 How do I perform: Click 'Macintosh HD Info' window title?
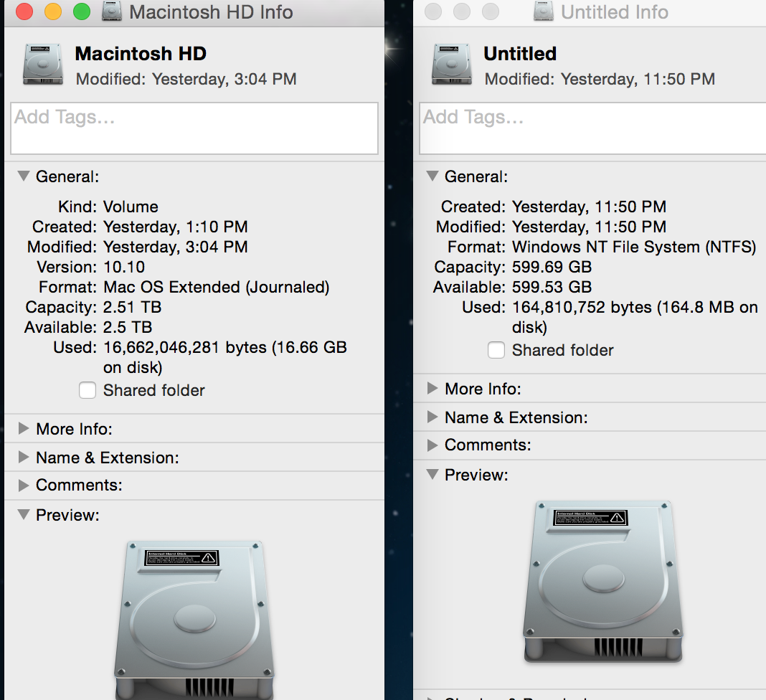click(x=211, y=11)
